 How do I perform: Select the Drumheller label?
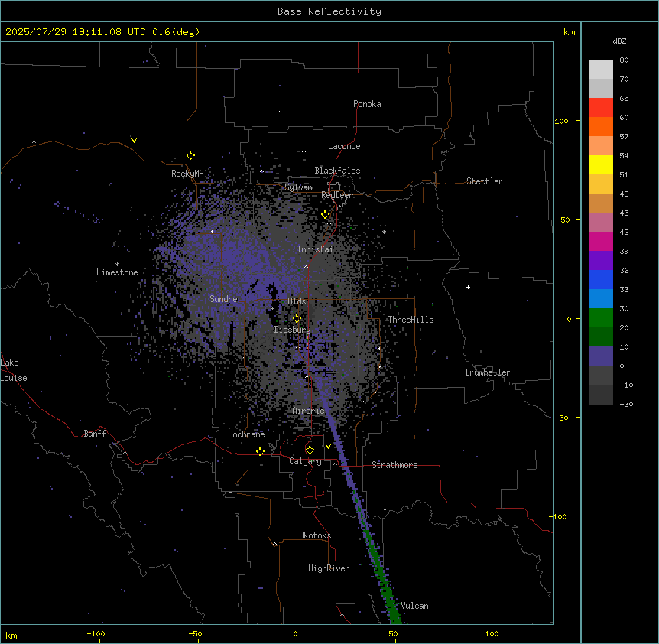(488, 372)
